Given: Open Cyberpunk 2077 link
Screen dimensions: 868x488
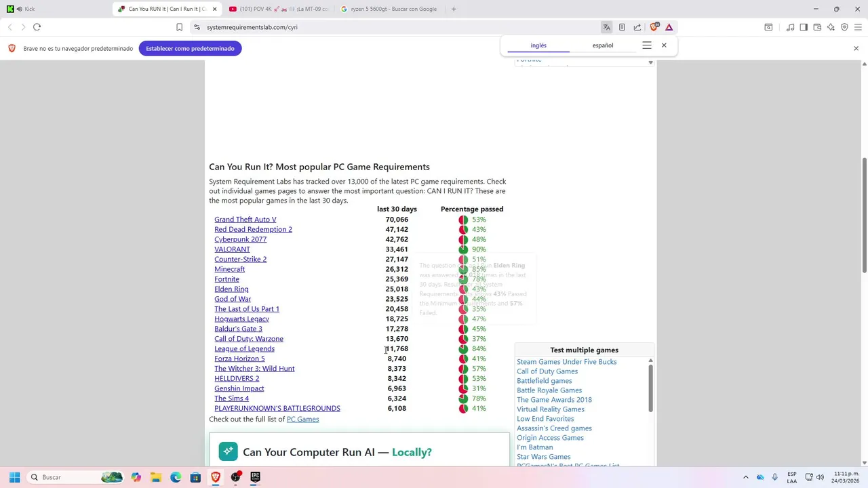Looking at the screenshot, I should click(x=240, y=239).
